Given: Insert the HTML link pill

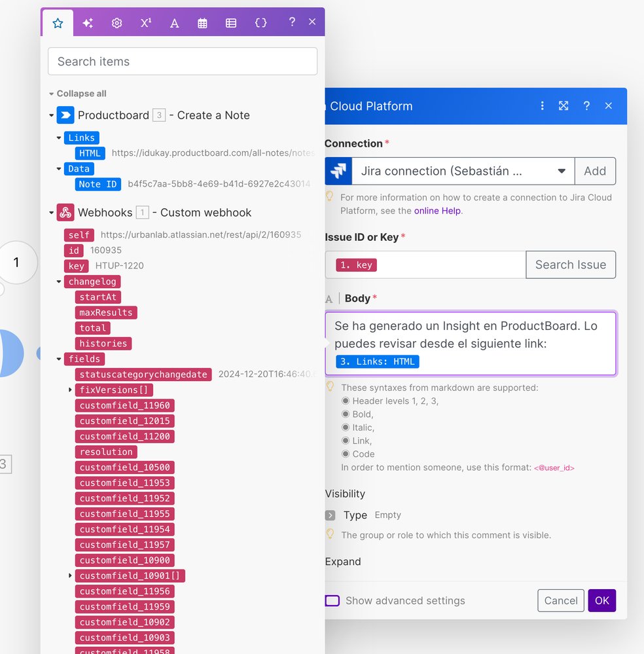Looking at the screenshot, I should (90, 153).
